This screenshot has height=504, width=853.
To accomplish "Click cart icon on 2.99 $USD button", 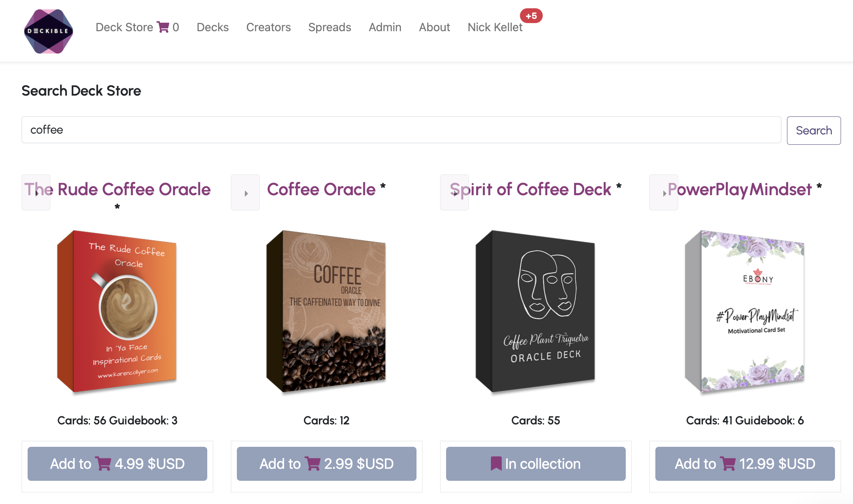I will [x=312, y=464].
